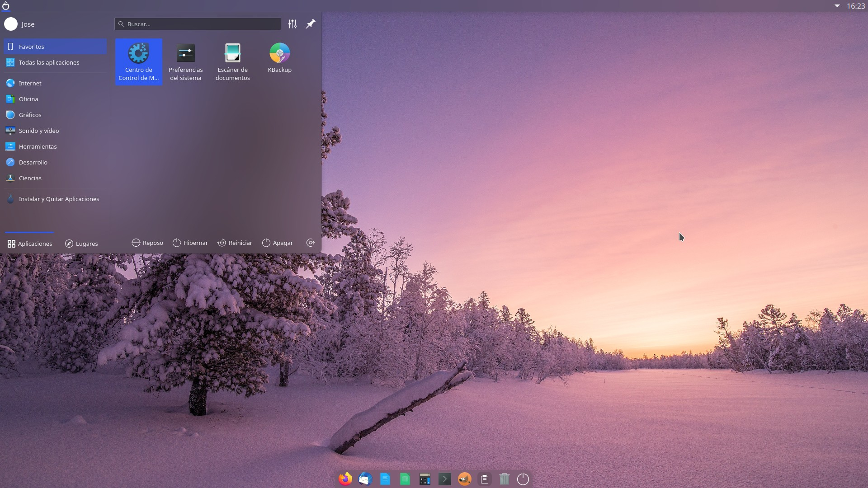Click inside the Buscar search field
868x488 pixels.
(197, 24)
